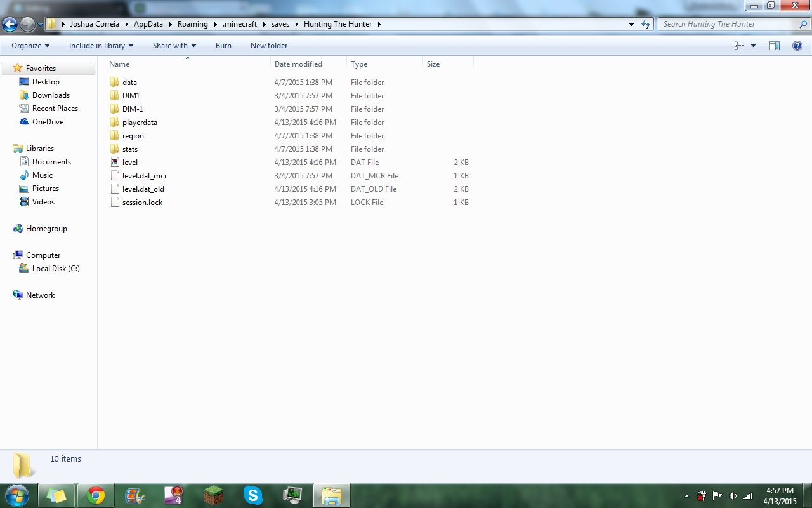
Task: Select Downloads in the Favorites list
Action: point(51,95)
